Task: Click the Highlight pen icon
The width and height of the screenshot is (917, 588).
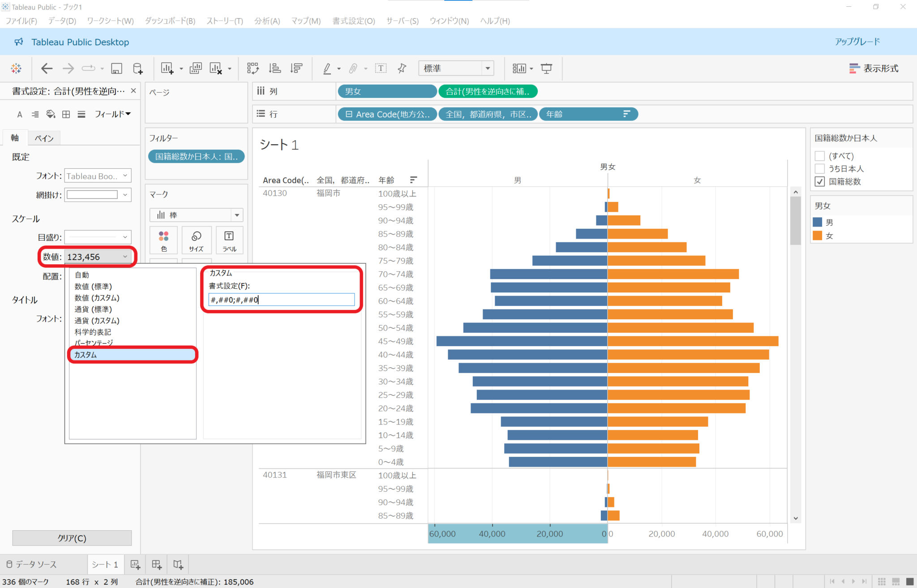Action: pyautogui.click(x=327, y=68)
